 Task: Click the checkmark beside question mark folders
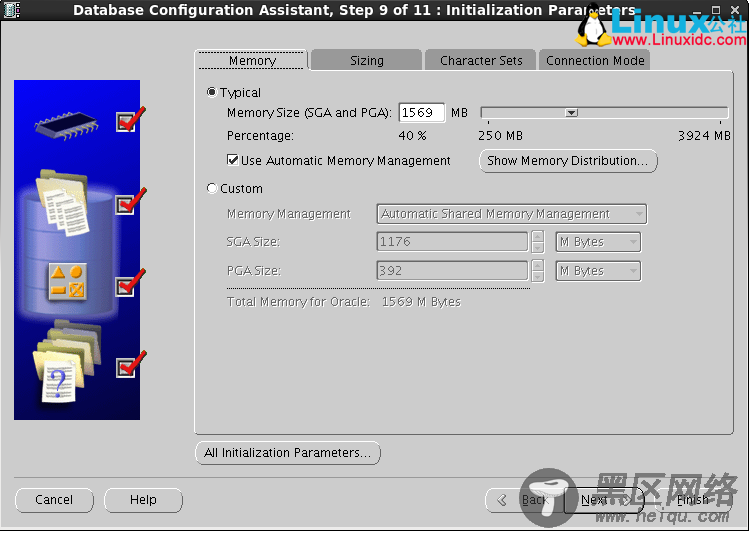(130, 365)
